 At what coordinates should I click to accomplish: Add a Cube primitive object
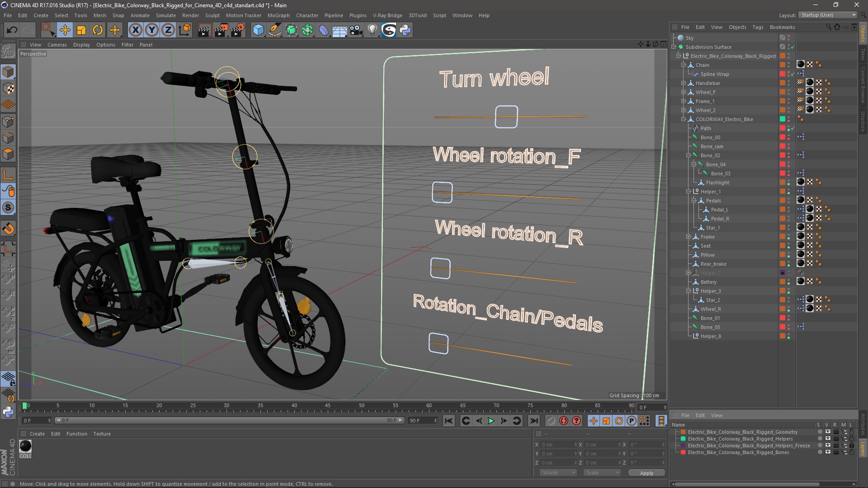click(x=258, y=30)
